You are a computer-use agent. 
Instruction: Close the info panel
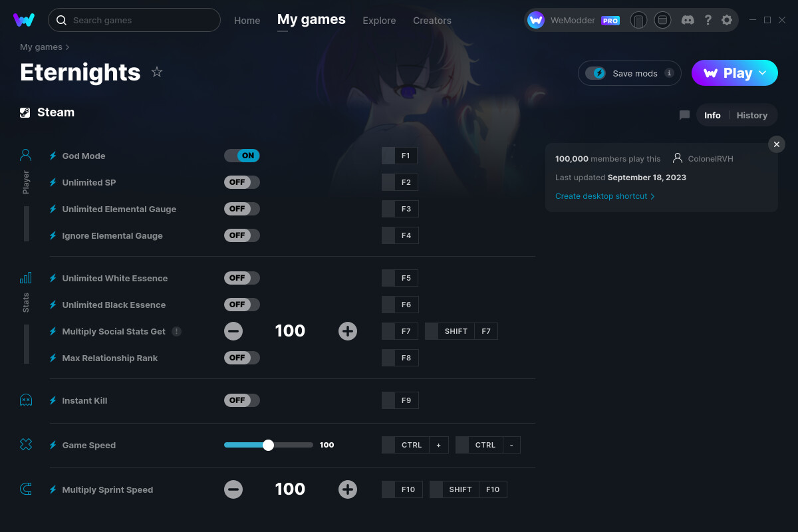pyautogui.click(x=777, y=144)
